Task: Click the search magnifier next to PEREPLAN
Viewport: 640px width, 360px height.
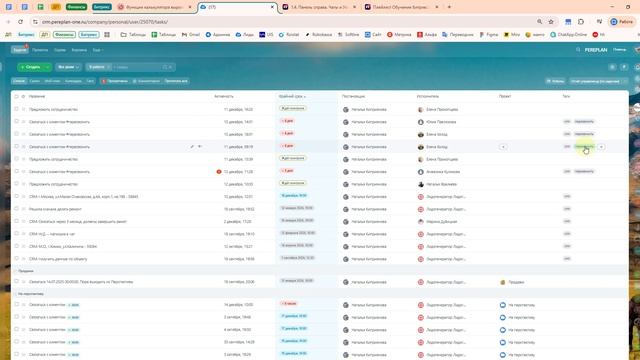Action: 578,49
